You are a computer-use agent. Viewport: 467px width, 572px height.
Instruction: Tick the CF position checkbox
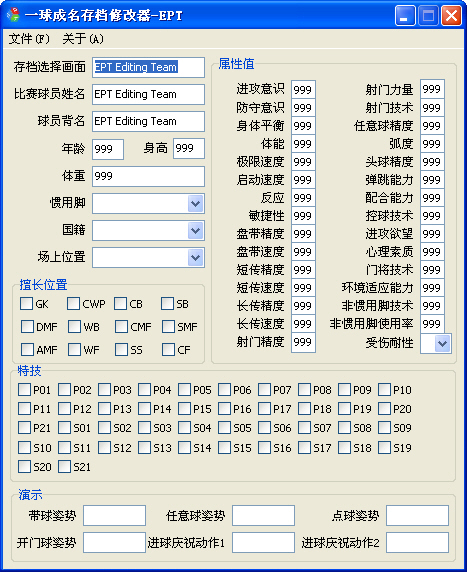[168, 349]
